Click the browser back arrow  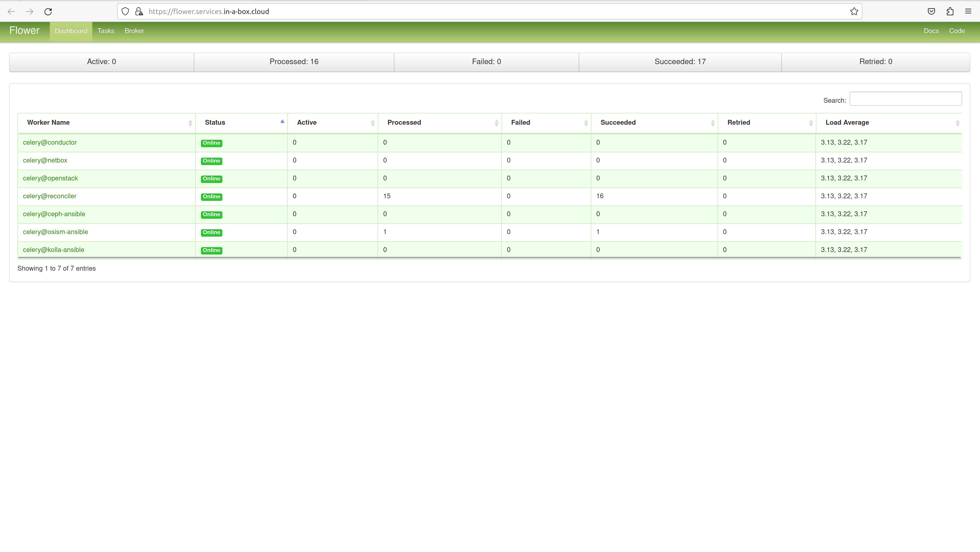point(12,11)
